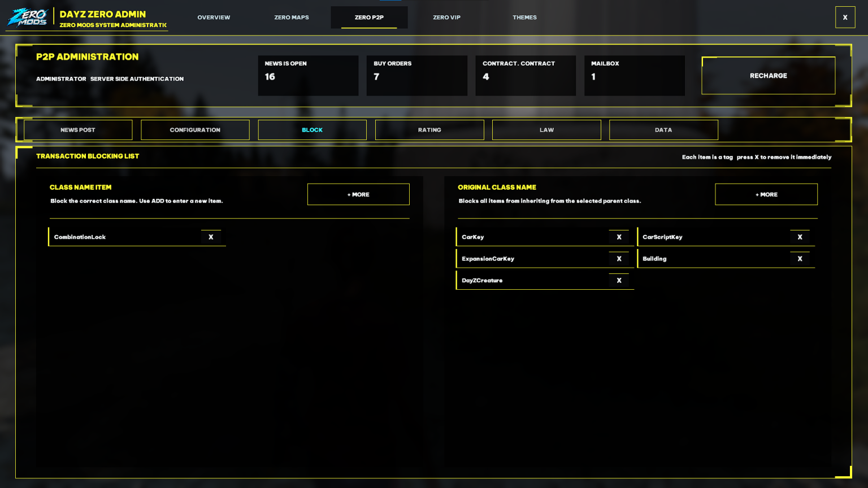Open the Rating section

[429, 130]
